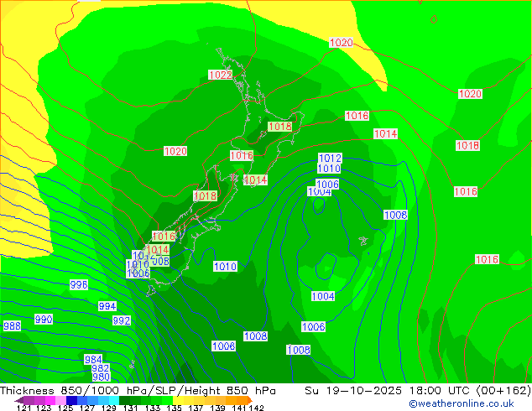
Task: Choose the cyan swatch in the color scale
Action: click(x=114, y=400)
